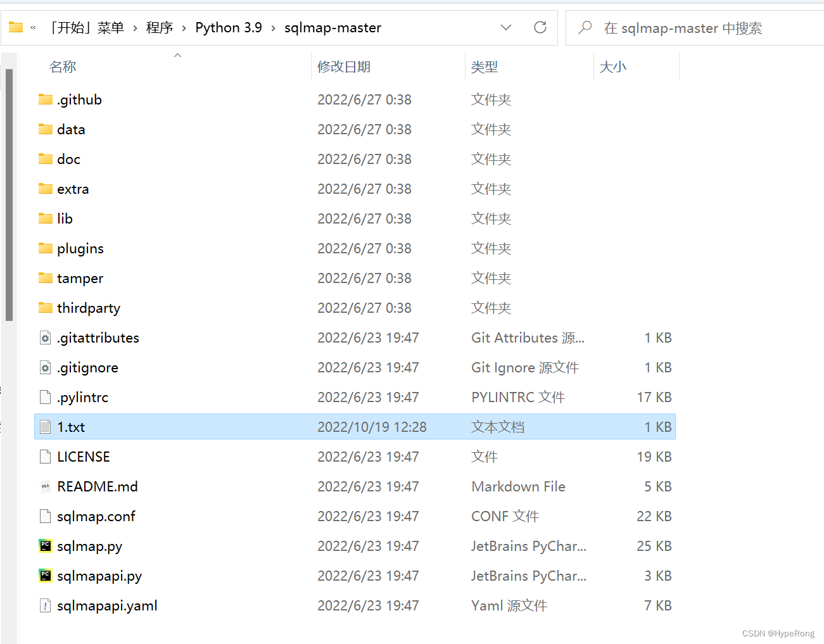The height and width of the screenshot is (644, 824).
Task: Select the LICENSE file name
Action: (x=84, y=457)
